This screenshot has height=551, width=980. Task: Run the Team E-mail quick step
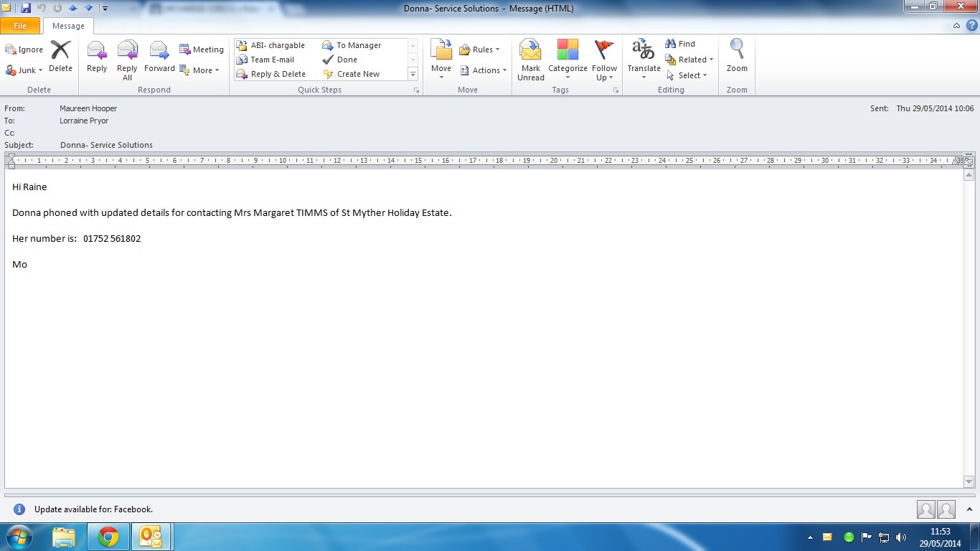(265, 60)
